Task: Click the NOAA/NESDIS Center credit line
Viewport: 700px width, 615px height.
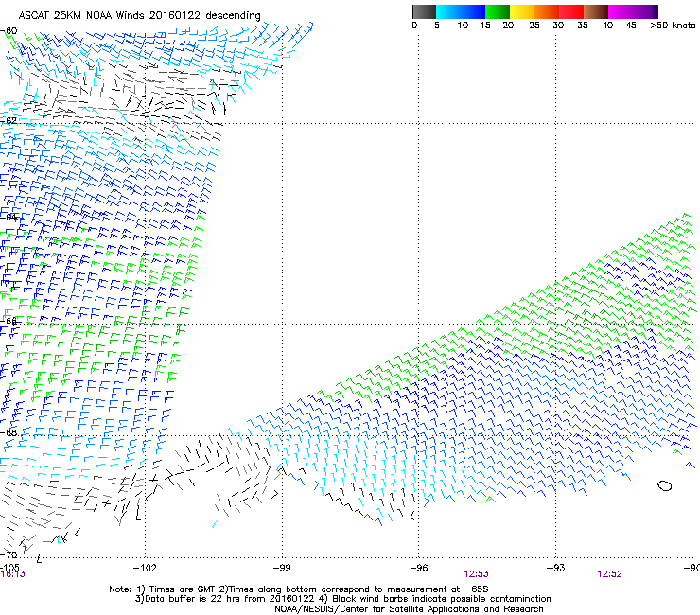Action: [x=409, y=609]
